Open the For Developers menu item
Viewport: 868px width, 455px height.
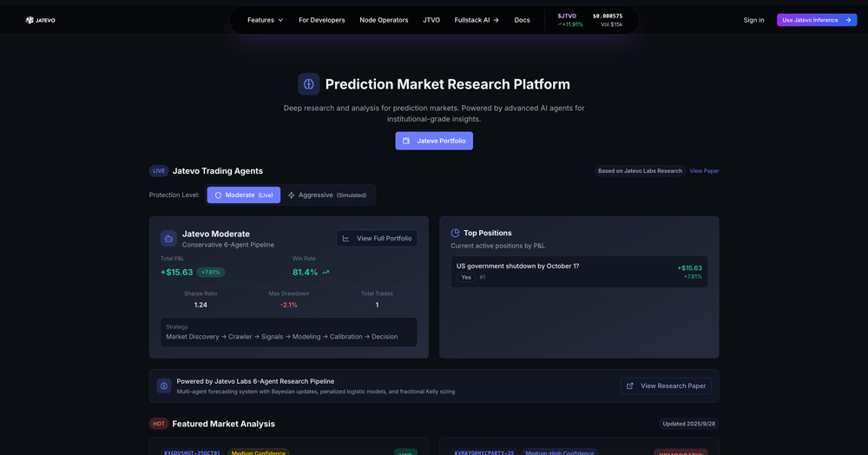321,20
